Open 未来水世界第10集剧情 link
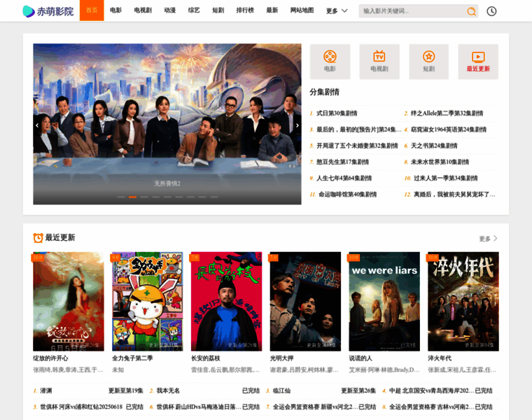This screenshot has height=420, width=532. (440, 162)
